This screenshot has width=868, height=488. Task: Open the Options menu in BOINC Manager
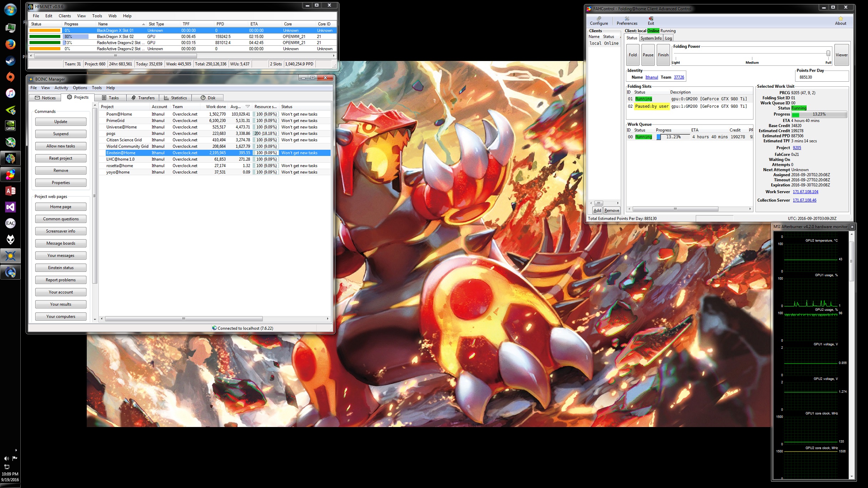80,88
